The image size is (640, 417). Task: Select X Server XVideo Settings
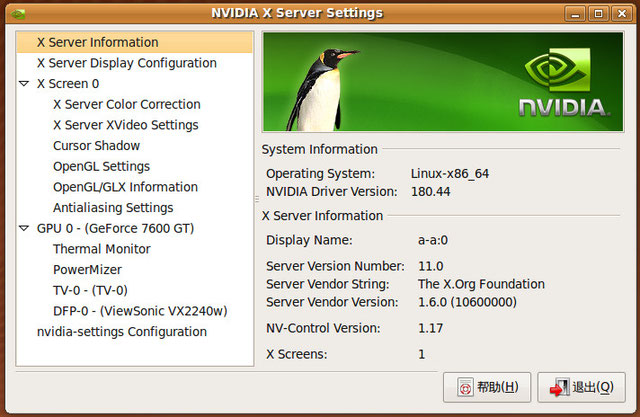(125, 125)
